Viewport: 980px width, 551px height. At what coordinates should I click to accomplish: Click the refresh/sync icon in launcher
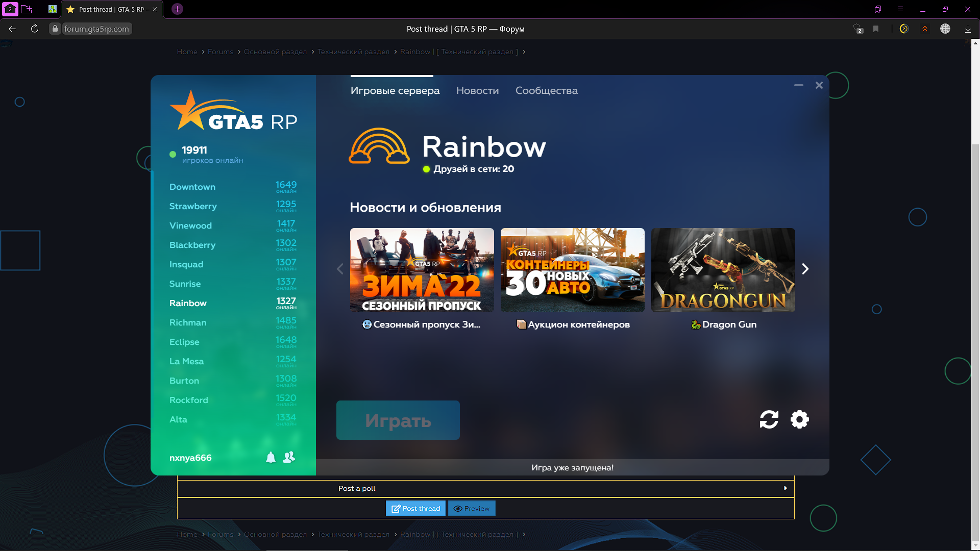768,419
